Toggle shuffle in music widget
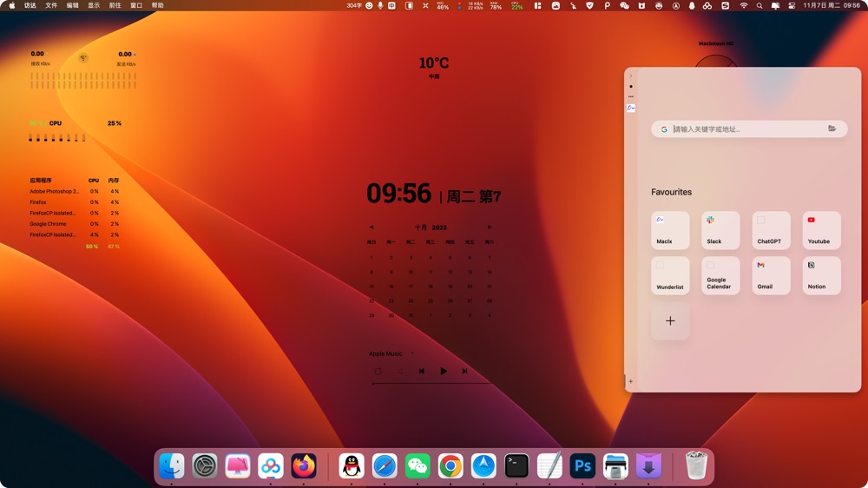The image size is (868, 488). tap(399, 371)
